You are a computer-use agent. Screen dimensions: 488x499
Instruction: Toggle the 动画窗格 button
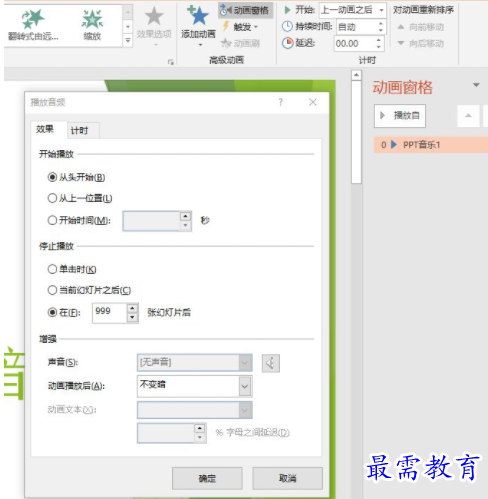pos(245,10)
